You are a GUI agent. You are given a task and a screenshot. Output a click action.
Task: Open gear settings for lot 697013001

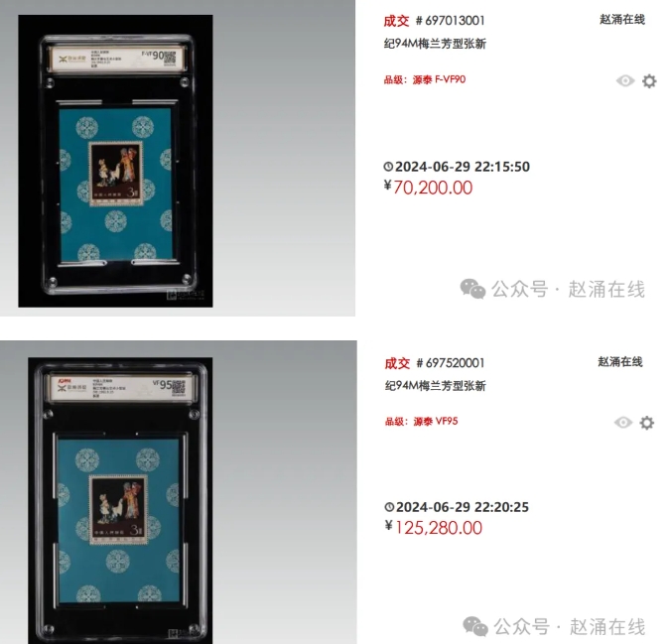[649, 81]
